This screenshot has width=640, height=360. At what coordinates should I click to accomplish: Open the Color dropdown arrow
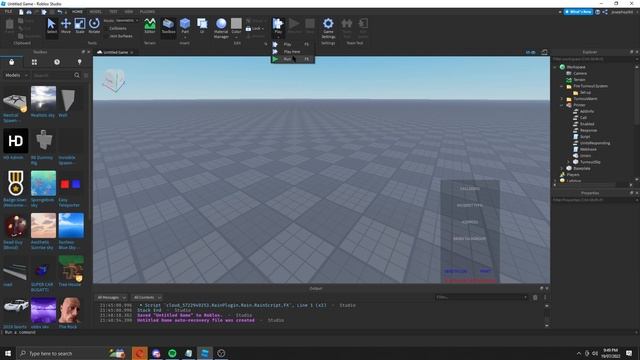pyautogui.click(x=236, y=37)
